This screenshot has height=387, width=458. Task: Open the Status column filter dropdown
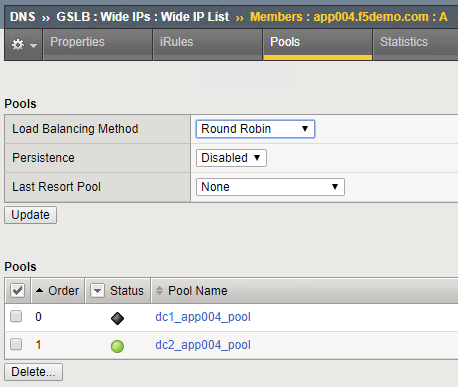pos(98,291)
